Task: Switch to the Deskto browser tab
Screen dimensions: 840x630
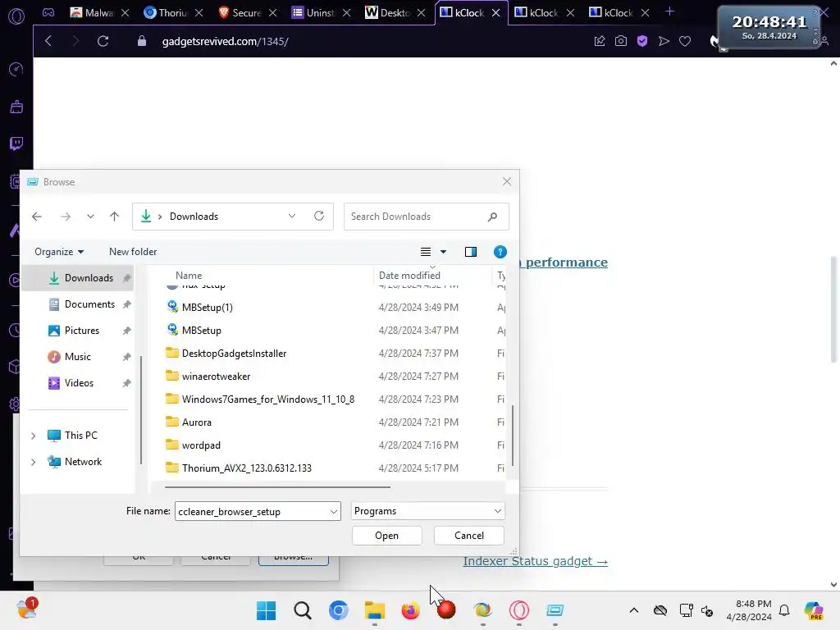Action: pos(395,12)
